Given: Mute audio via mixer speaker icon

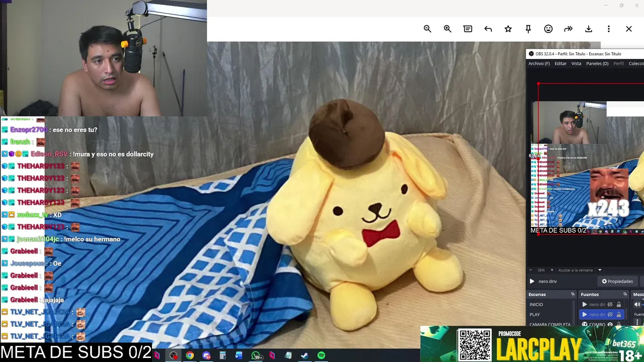Looking at the screenshot, I should (637, 304).
